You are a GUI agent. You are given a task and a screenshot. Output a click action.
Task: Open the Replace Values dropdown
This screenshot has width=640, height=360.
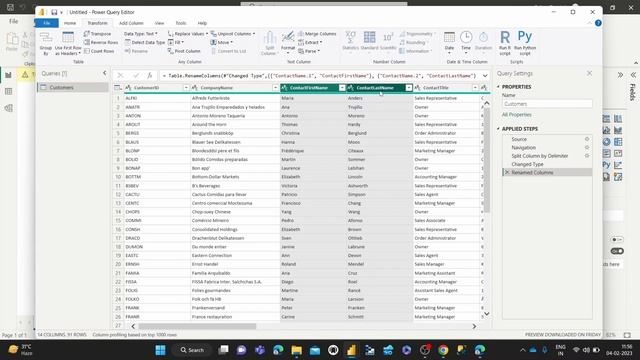point(188,34)
